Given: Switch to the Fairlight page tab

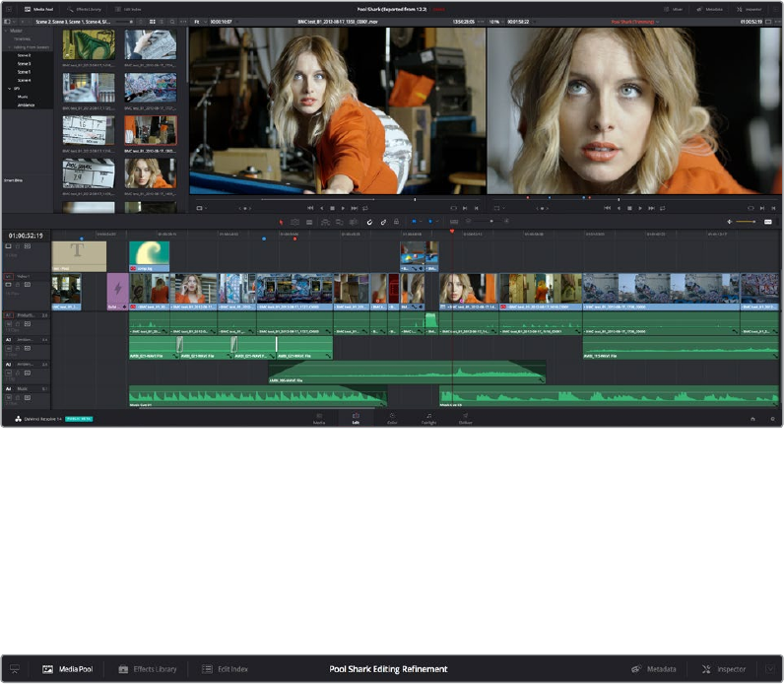Looking at the screenshot, I should [428, 419].
